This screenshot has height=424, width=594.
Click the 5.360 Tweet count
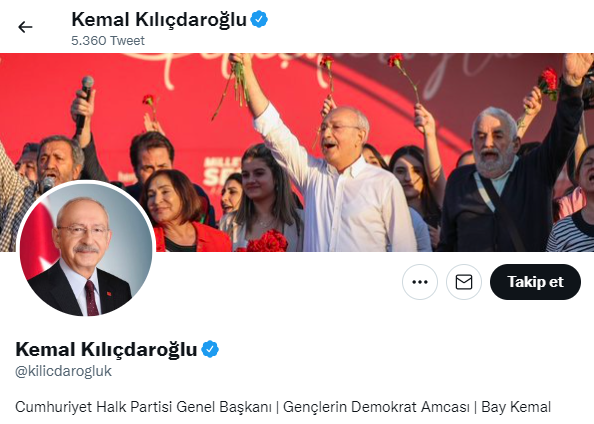click(108, 41)
